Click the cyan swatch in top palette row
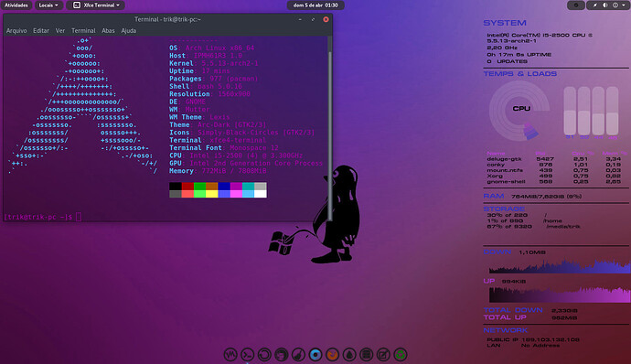631x364 pixels. pyautogui.click(x=249, y=186)
